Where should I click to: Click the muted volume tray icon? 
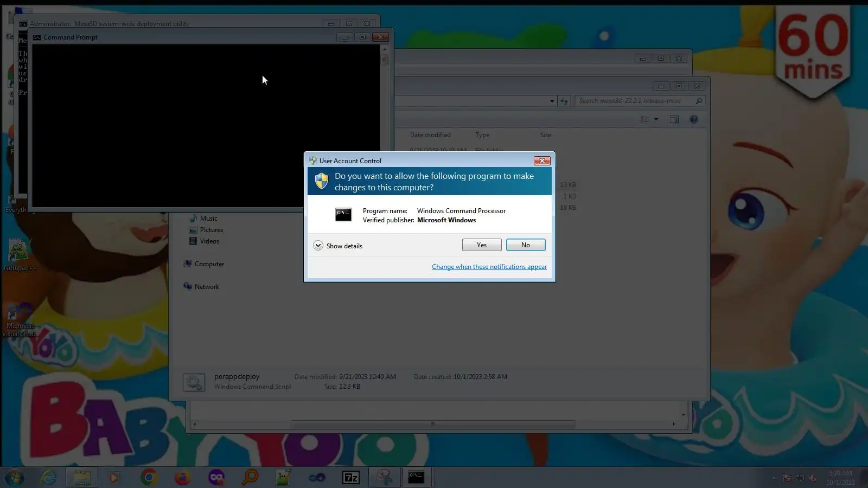[813, 478]
